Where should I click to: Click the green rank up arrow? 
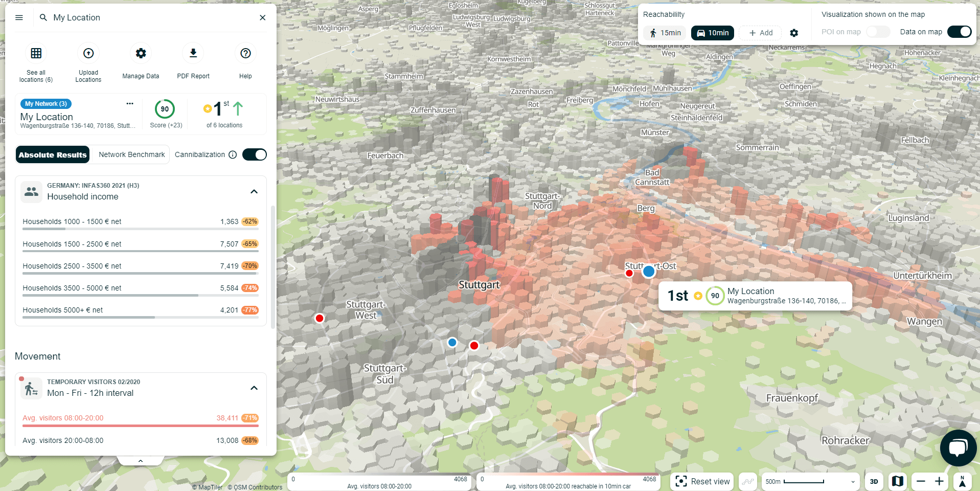pos(238,108)
